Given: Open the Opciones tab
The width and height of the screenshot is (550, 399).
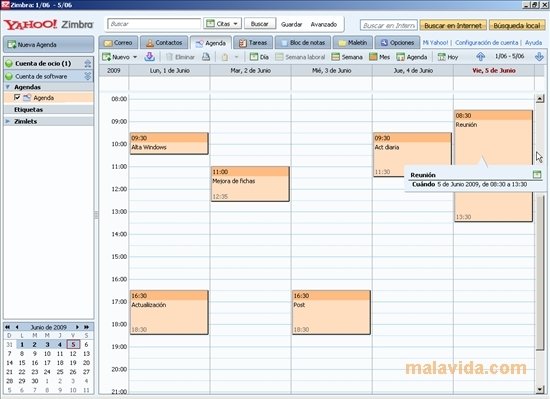Looking at the screenshot, I should tap(397, 43).
